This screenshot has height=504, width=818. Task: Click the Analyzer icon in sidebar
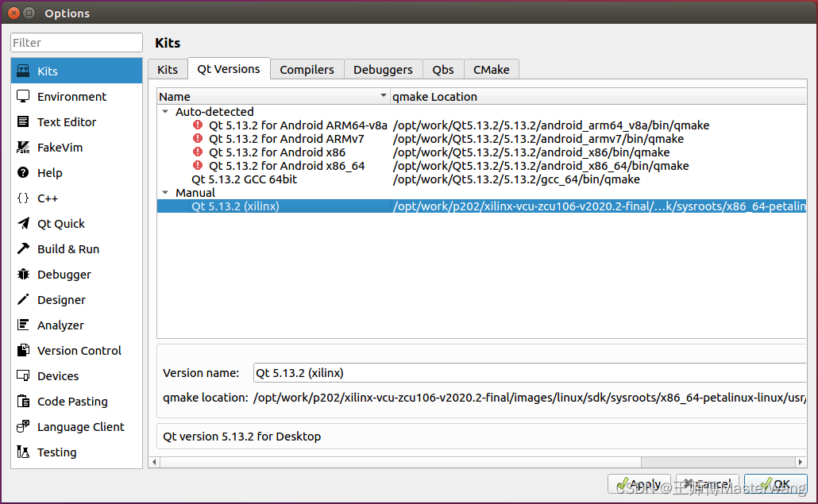click(x=23, y=325)
